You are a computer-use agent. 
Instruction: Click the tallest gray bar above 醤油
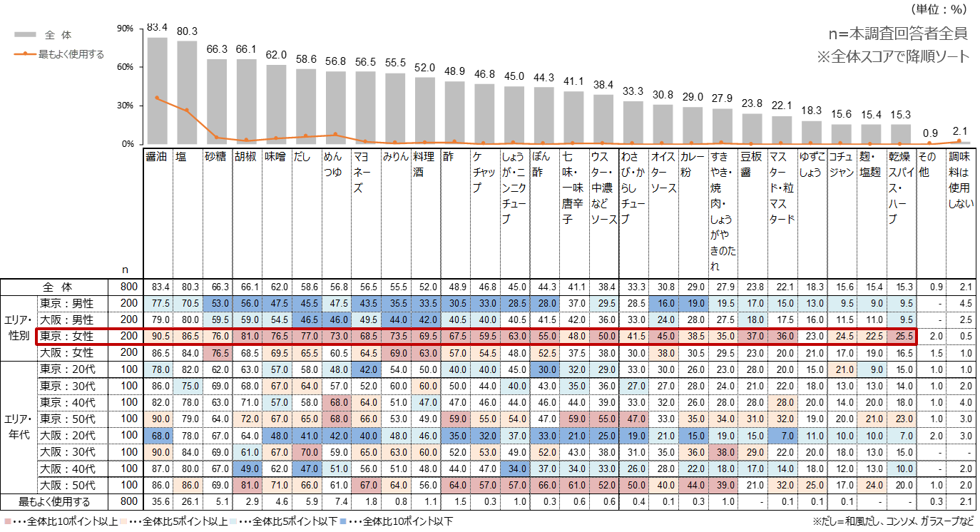(x=157, y=91)
